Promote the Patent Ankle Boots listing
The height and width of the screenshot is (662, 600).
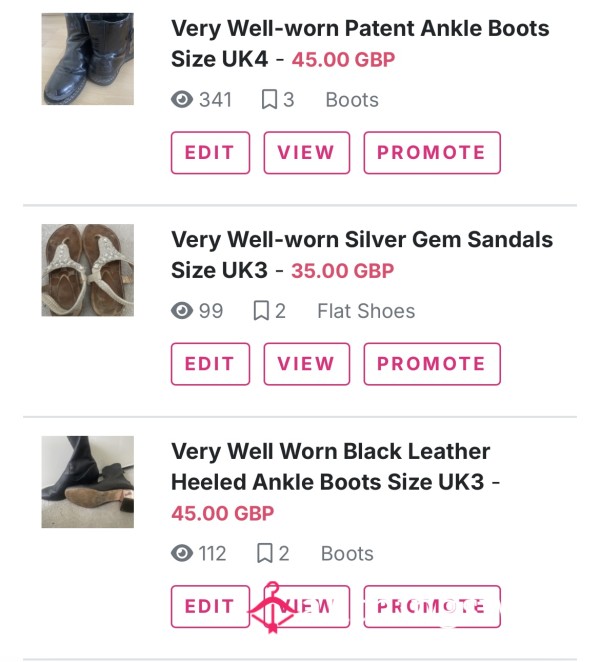(x=432, y=152)
